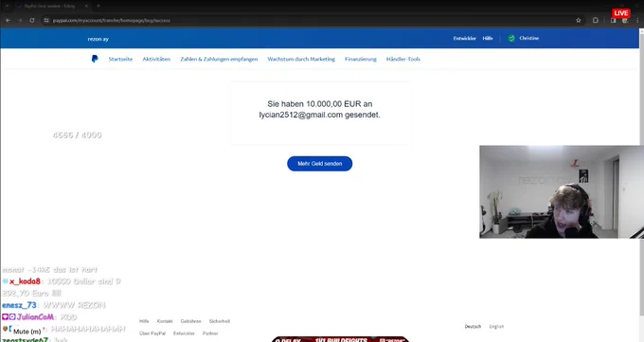Viewport: 644px width, 342px height.
Task: Click the browser forward arrow
Action: pos(19,20)
